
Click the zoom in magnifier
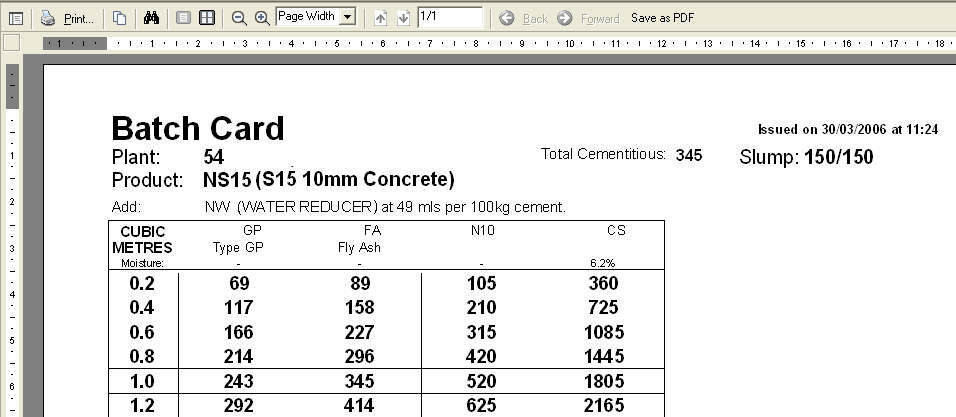coord(262,18)
